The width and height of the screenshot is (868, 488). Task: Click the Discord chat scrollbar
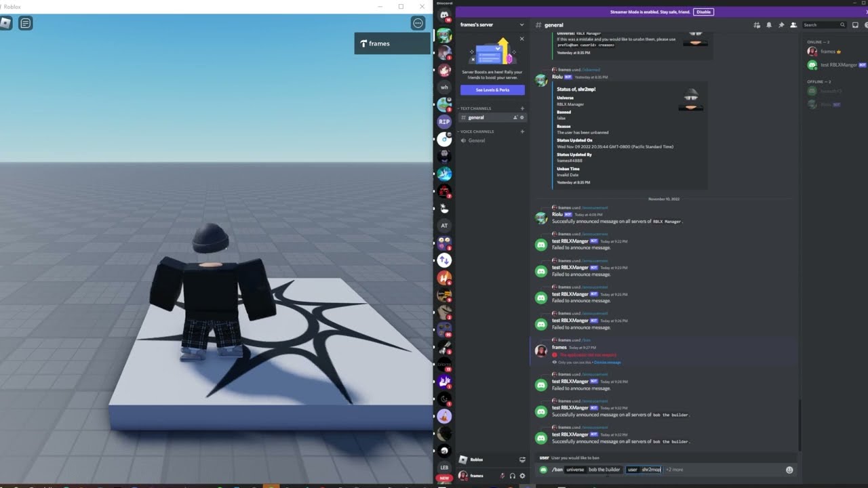(x=800, y=424)
